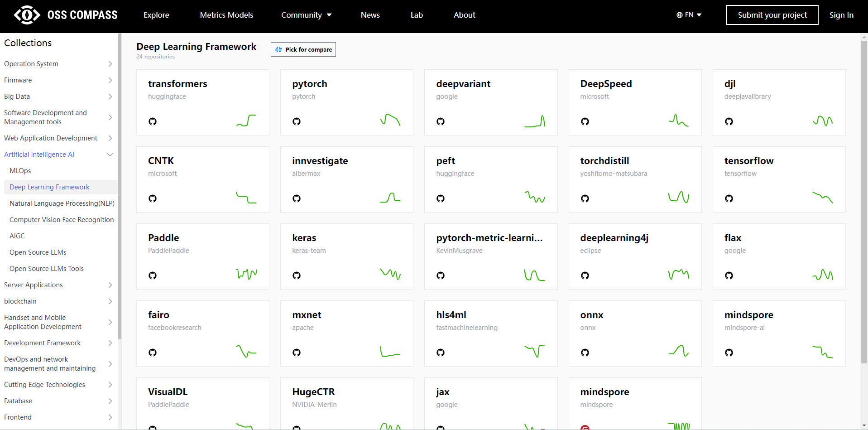Image resolution: width=868 pixels, height=430 pixels.
Task: Click the GitHub icon on the tensorflow card
Action: pyautogui.click(x=729, y=198)
